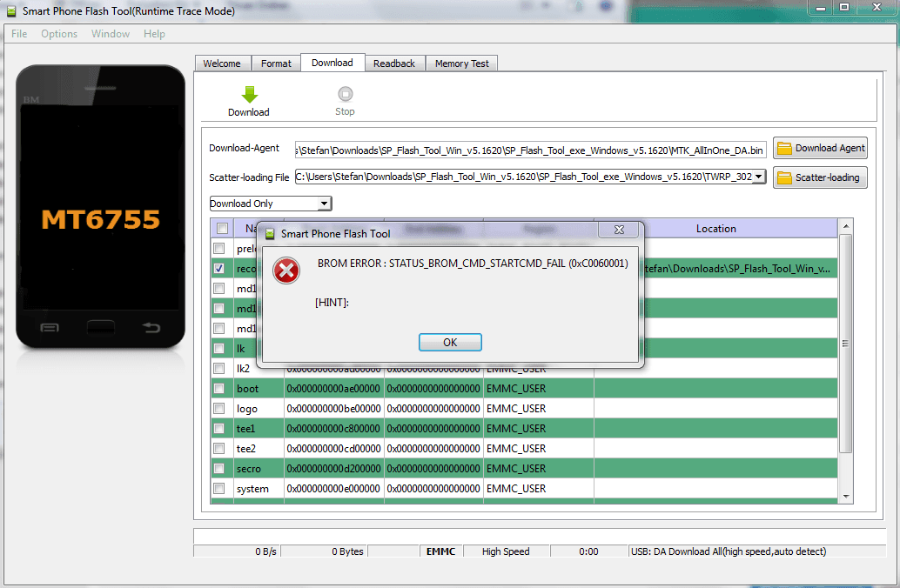This screenshot has width=900, height=588.
Task: Toggle the tee1 row checkbox
Action: click(x=218, y=429)
